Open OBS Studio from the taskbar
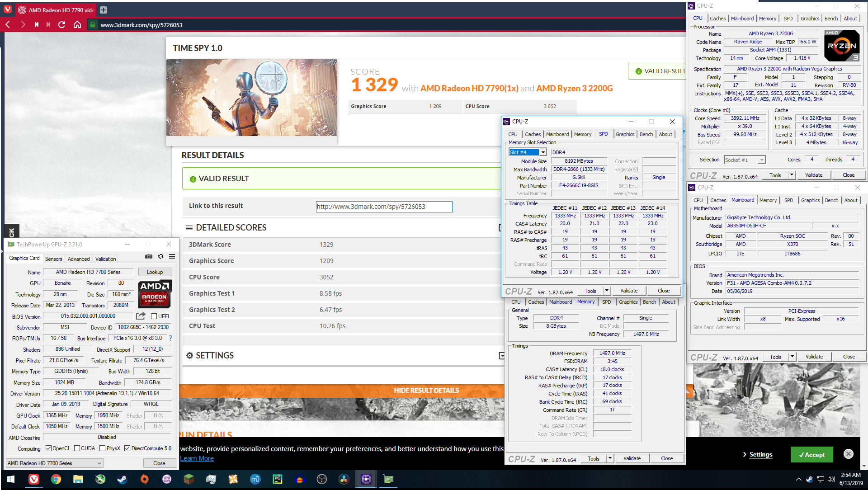 [322, 479]
